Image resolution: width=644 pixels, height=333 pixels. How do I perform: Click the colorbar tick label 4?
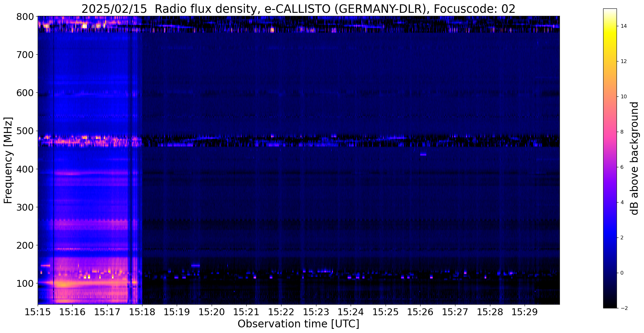(622, 203)
